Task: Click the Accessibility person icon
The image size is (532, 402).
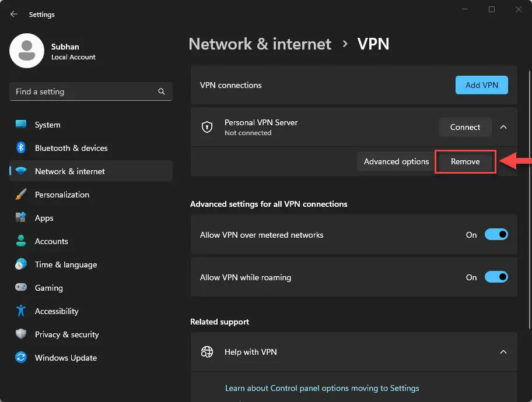Action: point(21,311)
